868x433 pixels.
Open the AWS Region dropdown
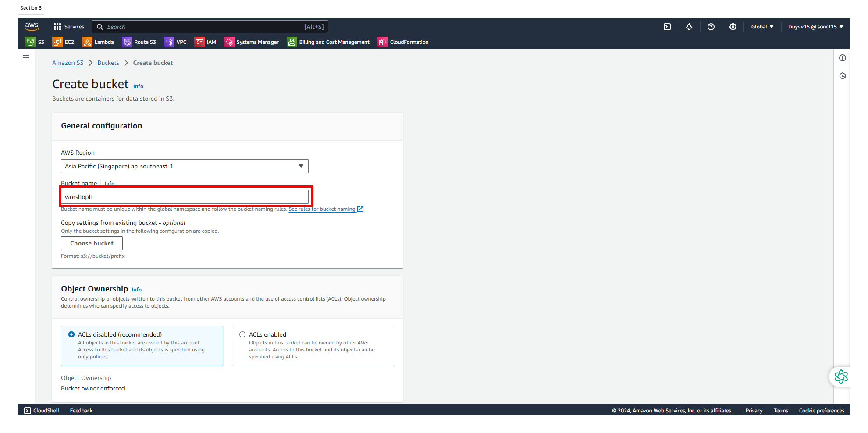(185, 166)
